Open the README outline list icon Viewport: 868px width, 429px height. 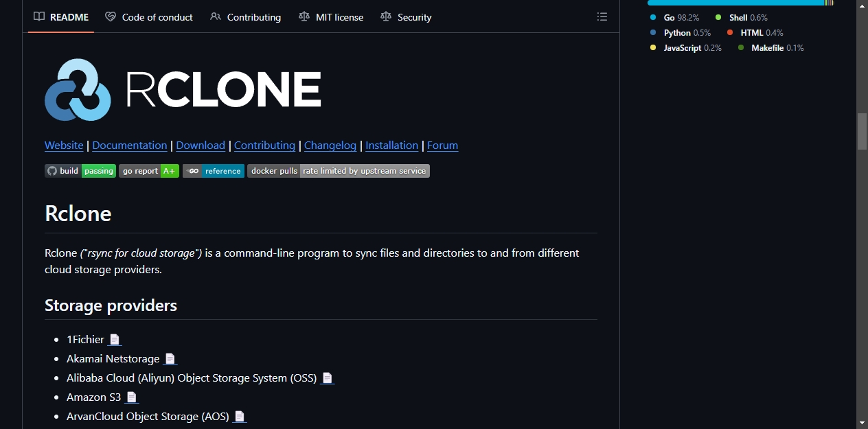[602, 17]
